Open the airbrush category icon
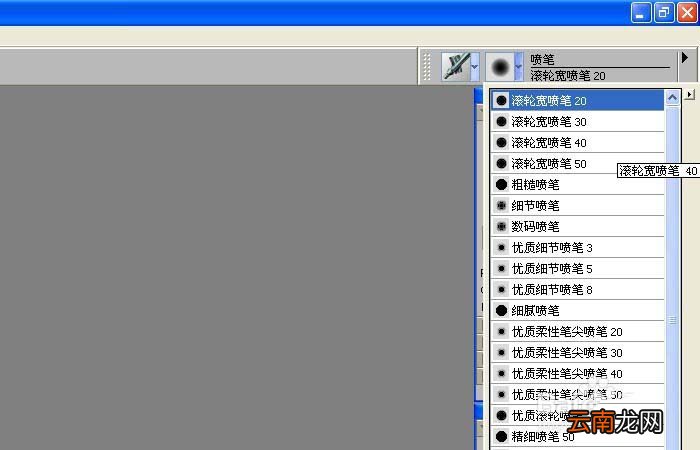 coord(455,67)
